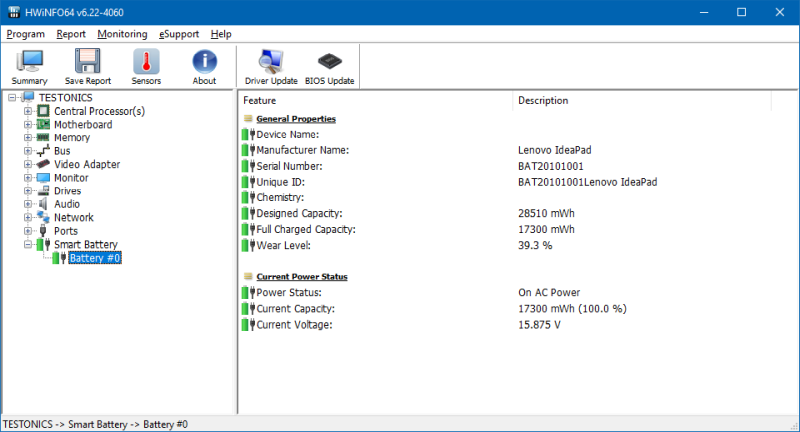Click the Audio speaker icon
Screen dimensions: 800x432
tap(43, 204)
